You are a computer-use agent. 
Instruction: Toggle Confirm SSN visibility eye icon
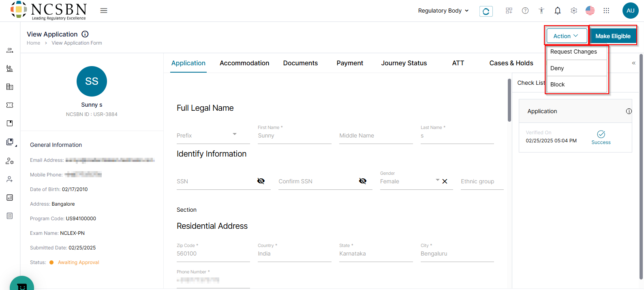click(x=363, y=181)
